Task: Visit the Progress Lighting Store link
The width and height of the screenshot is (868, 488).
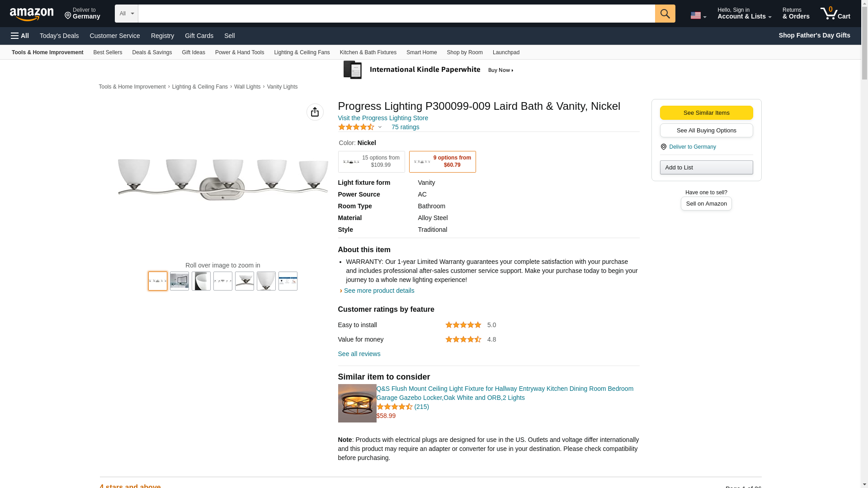Action: (x=383, y=118)
